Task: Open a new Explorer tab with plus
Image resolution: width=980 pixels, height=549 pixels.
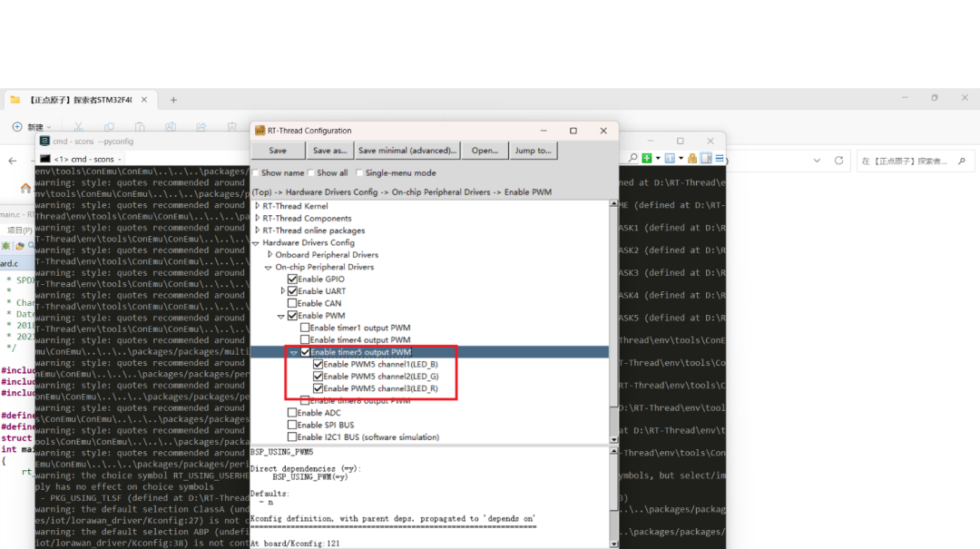Action: (173, 100)
